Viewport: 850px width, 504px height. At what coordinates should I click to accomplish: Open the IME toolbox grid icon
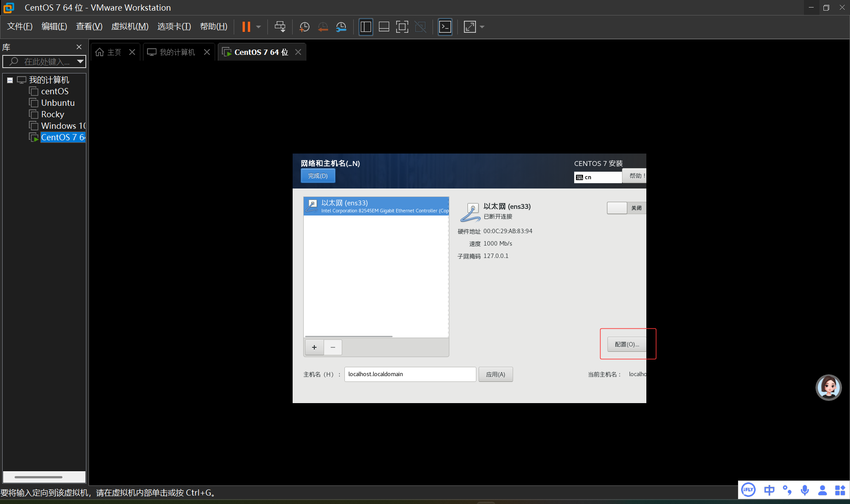tap(840, 490)
